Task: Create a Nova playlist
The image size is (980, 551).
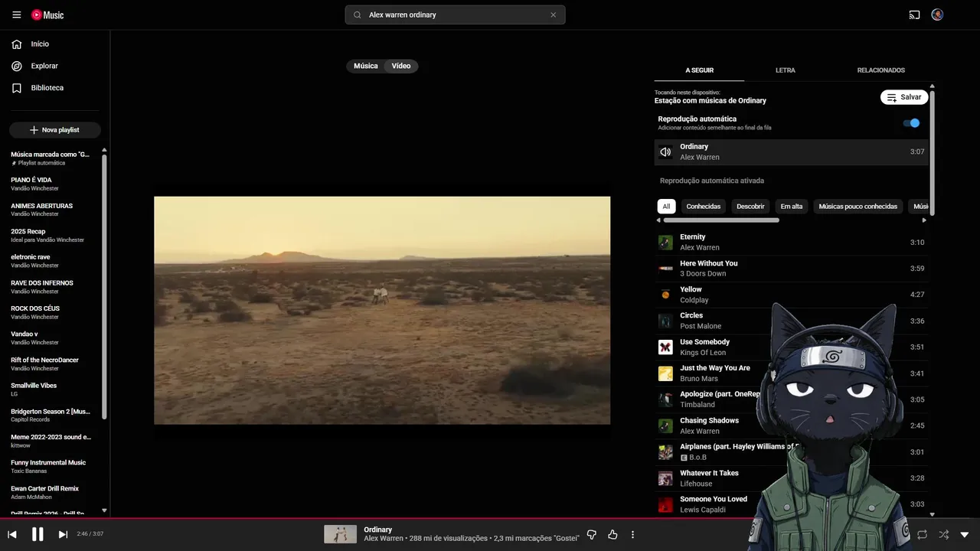Action: [55, 130]
